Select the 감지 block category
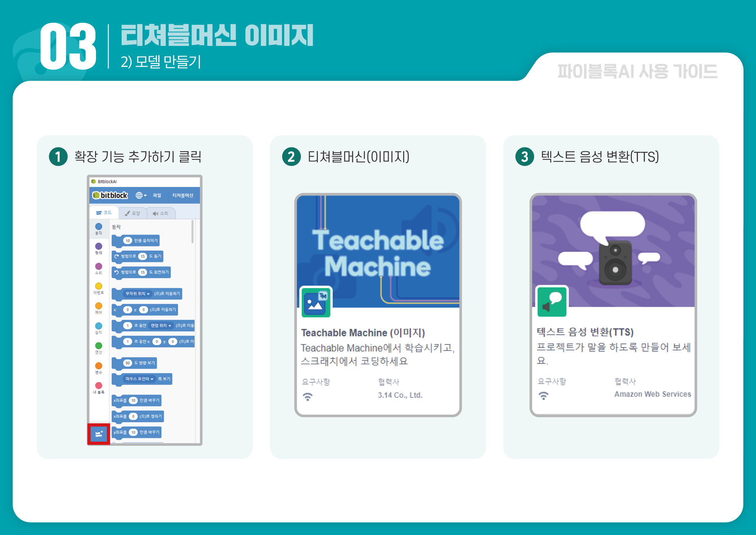This screenshot has width=756, height=535. tap(98, 328)
